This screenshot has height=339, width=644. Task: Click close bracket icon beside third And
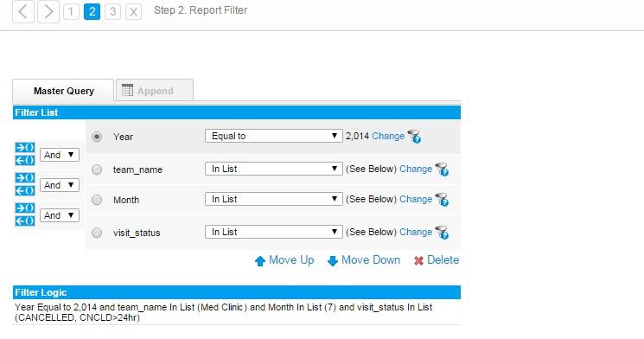click(25, 221)
